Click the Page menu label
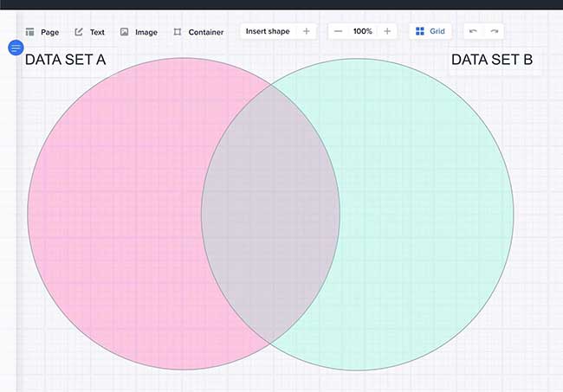Screen dimensions: 563x392 [49, 32]
